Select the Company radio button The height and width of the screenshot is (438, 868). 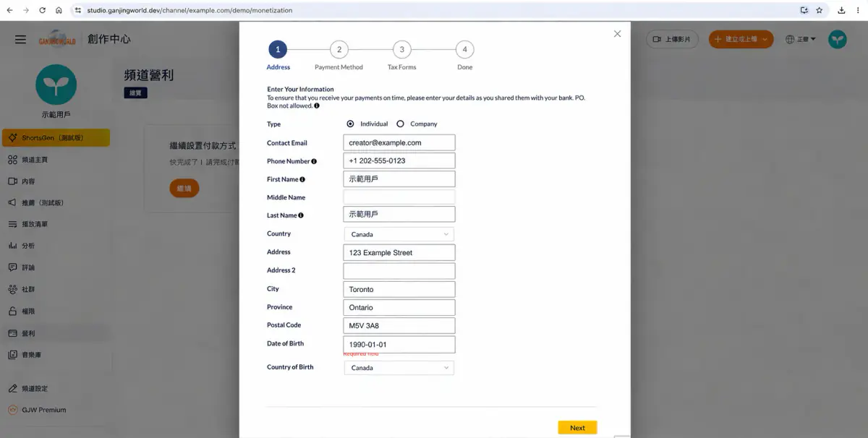[x=400, y=124]
